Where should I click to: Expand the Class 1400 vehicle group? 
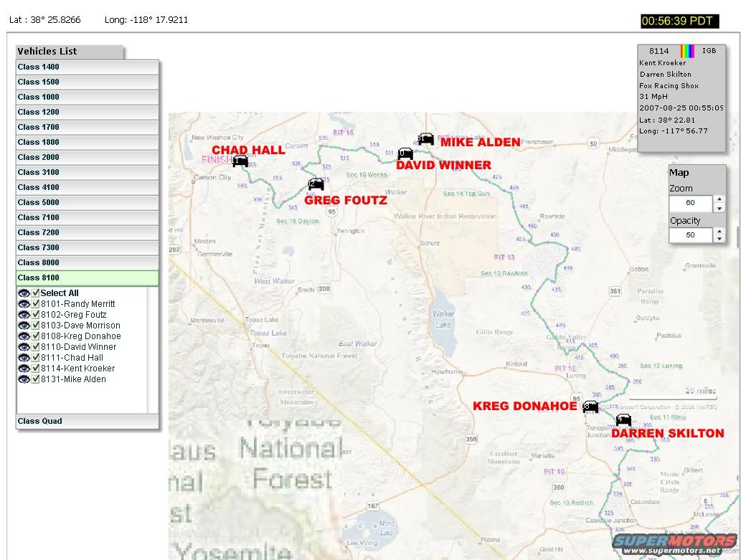coord(87,67)
